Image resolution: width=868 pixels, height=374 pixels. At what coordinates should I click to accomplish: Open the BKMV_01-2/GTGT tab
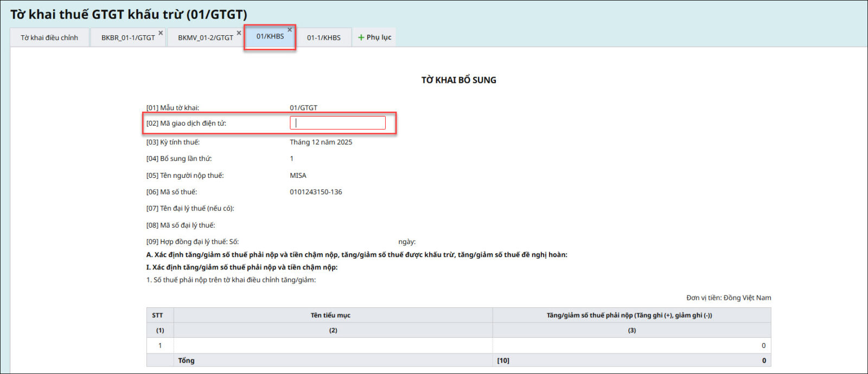point(205,37)
